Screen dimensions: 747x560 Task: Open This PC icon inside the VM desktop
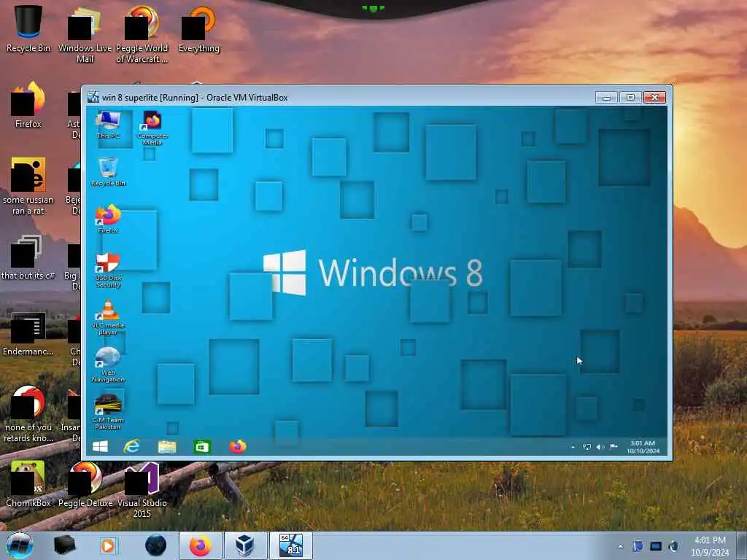(x=108, y=125)
